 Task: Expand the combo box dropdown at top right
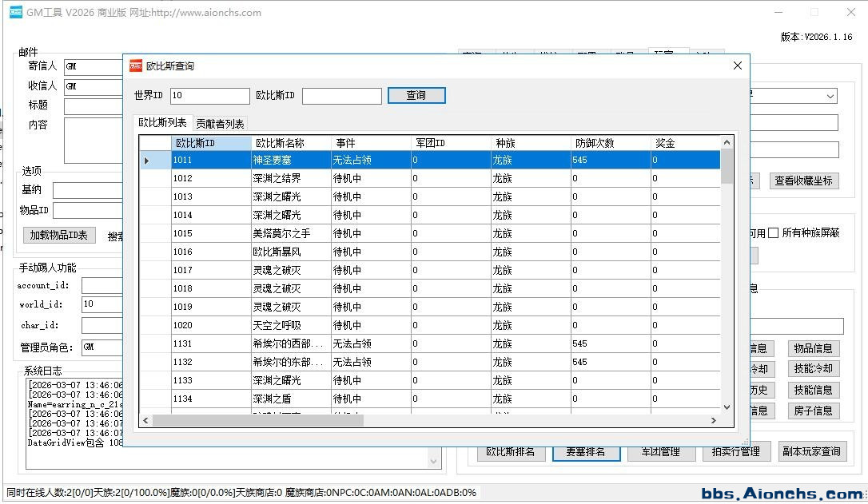pos(830,96)
